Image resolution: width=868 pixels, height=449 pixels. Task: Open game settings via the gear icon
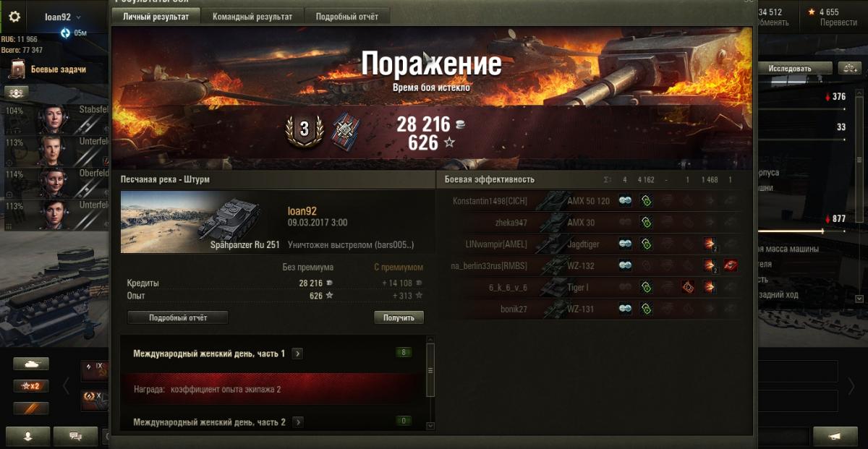(14, 17)
